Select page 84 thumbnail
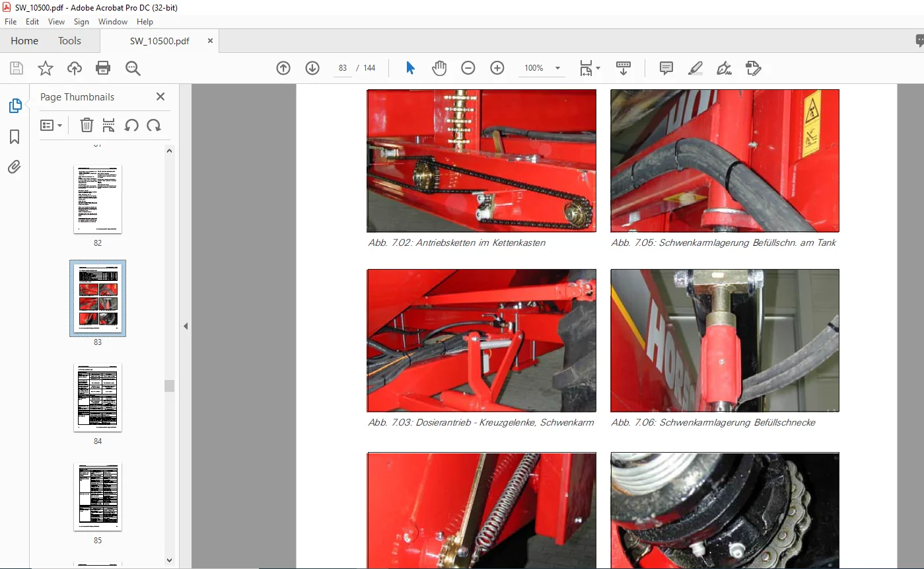The image size is (924, 569). coord(98,397)
